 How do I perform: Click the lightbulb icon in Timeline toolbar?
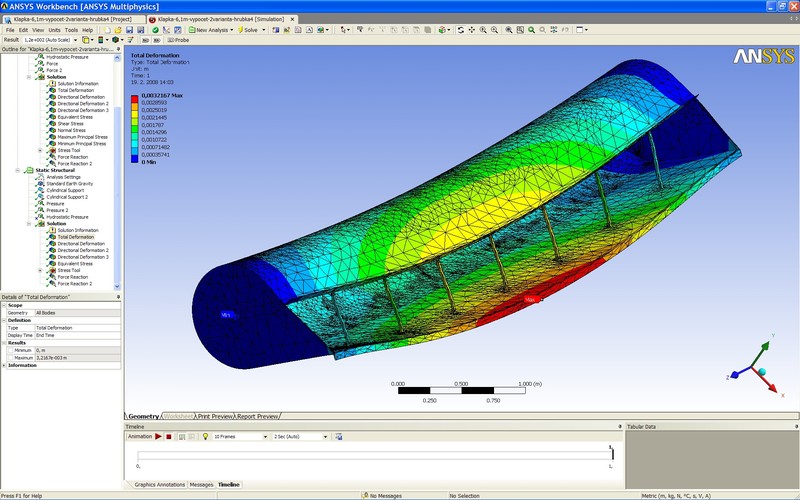point(205,437)
